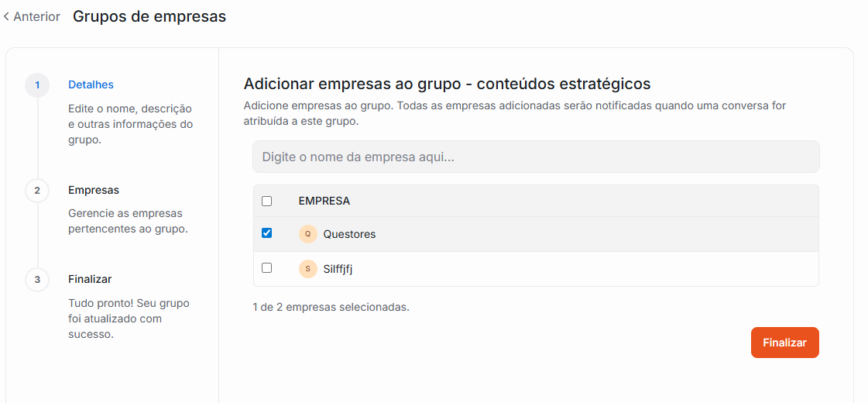Click the EMPRESA column header

(x=324, y=201)
